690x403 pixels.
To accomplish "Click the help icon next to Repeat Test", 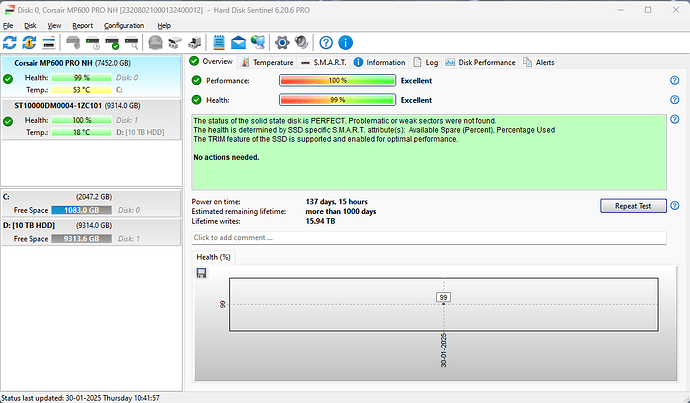I will tap(674, 206).
